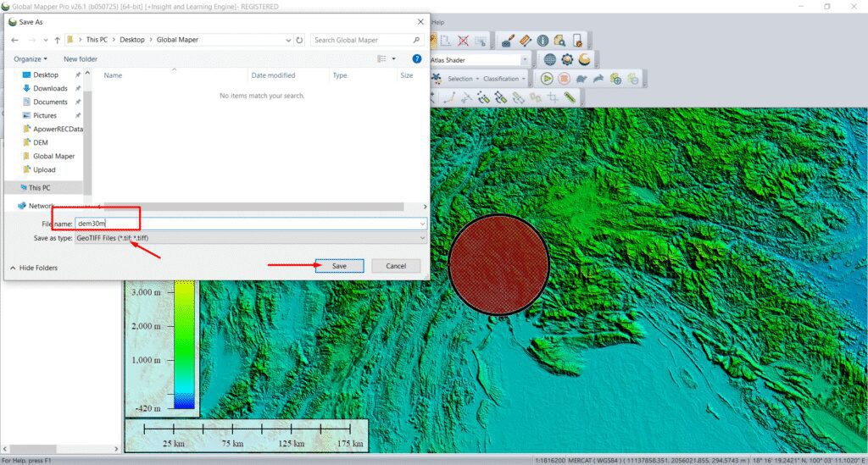
Task: Select the Measure tool ruler icon
Action: coord(525,41)
